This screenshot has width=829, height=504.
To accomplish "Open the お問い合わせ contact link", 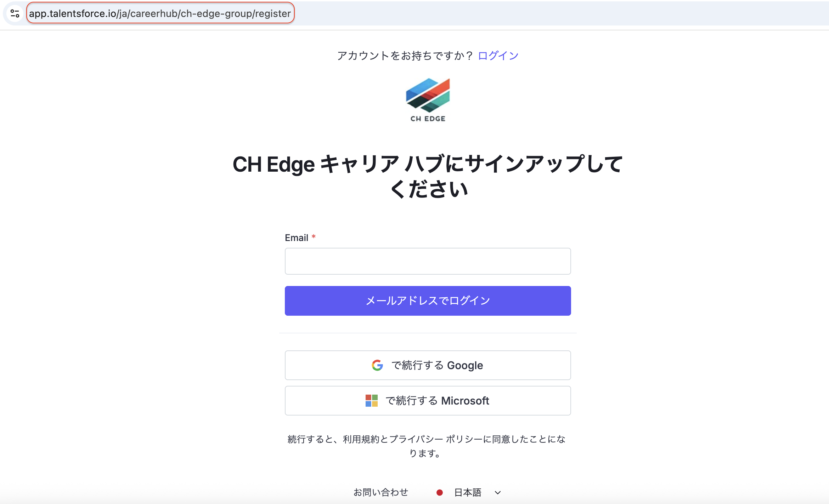I will 381,492.
